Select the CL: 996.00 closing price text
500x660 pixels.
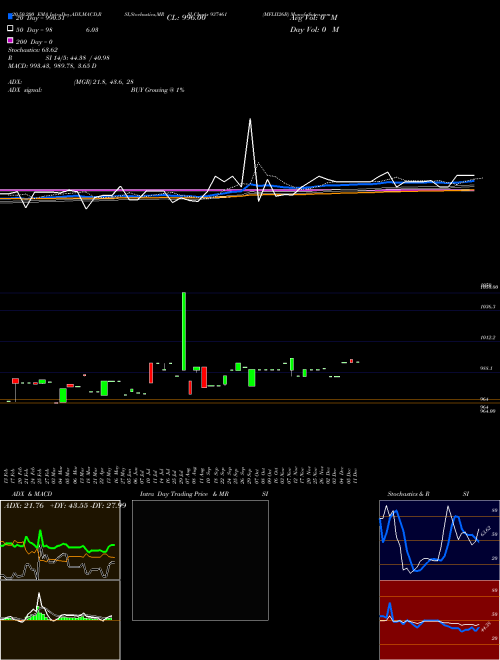coord(186,18)
